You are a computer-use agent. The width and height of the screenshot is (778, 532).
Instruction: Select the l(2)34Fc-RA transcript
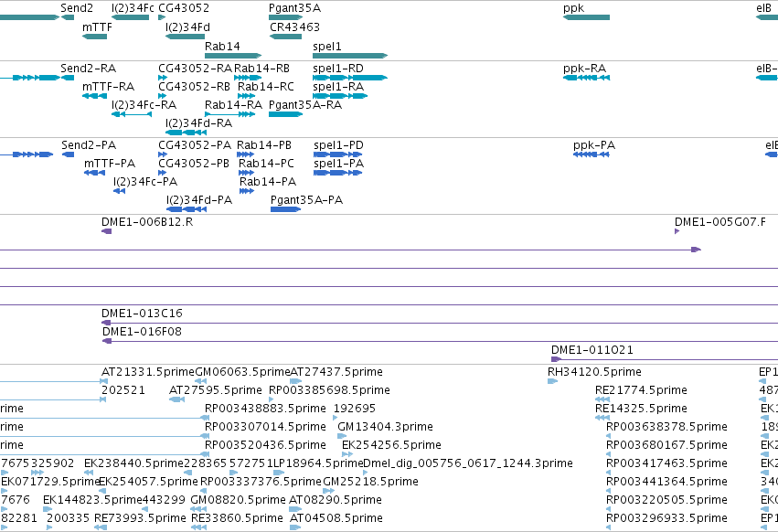[132, 114]
